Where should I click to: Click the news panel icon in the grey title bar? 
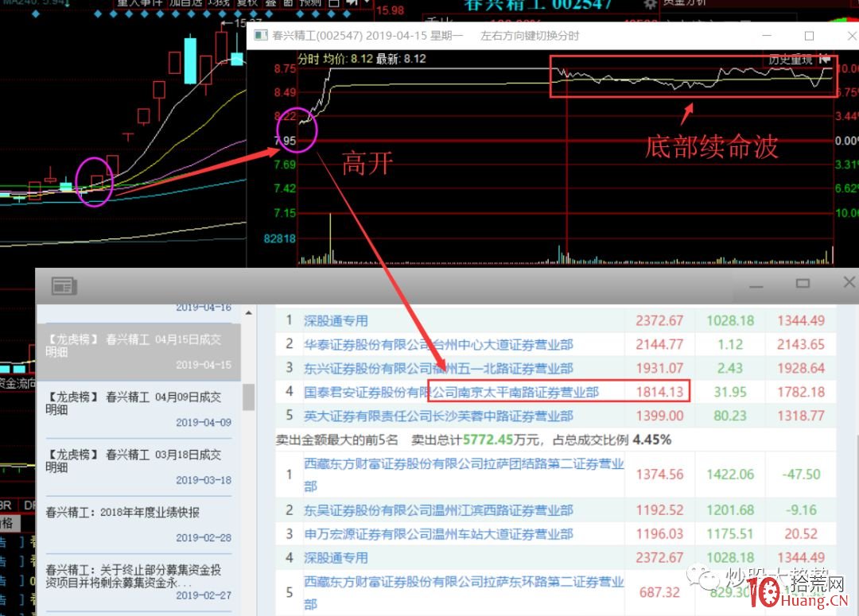64,285
